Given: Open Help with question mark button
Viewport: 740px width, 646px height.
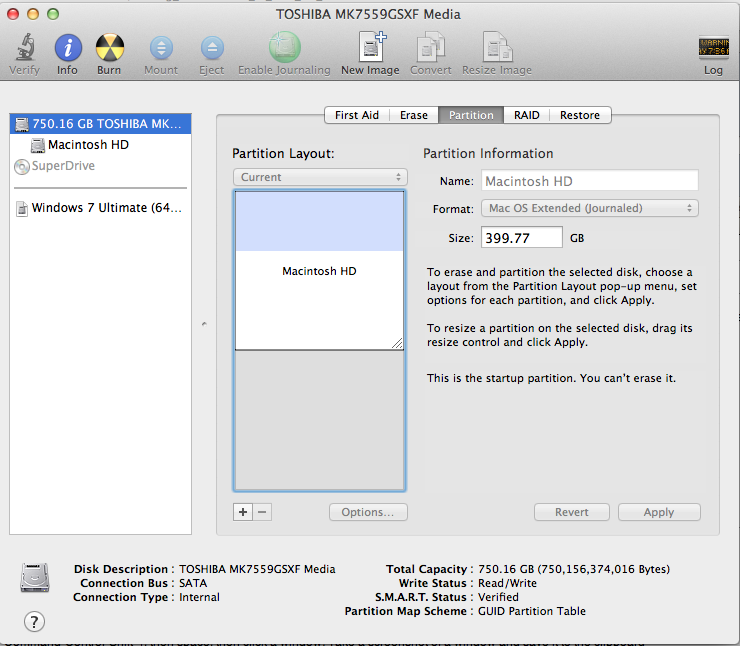Looking at the screenshot, I should coord(34,621).
